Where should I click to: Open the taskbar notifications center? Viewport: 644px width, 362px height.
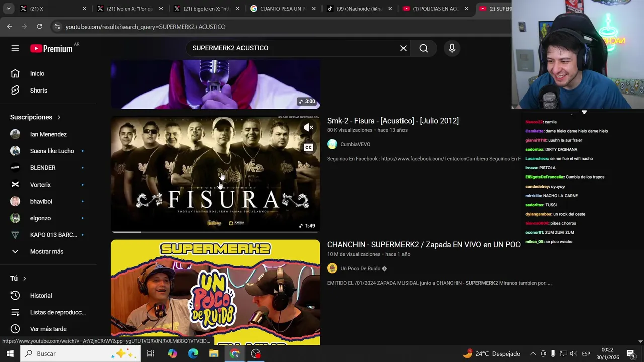point(631,354)
